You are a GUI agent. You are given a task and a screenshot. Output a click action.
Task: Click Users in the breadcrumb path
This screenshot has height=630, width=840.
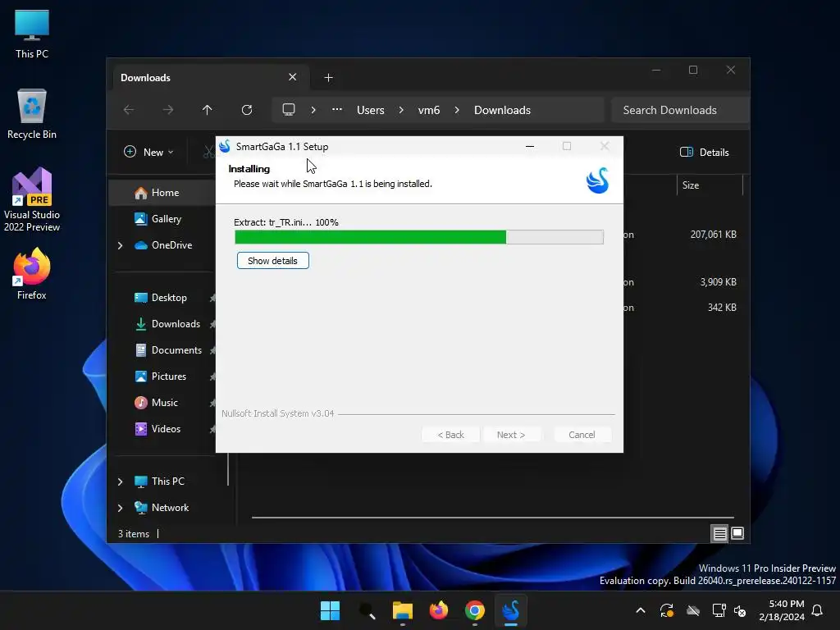[371, 110]
